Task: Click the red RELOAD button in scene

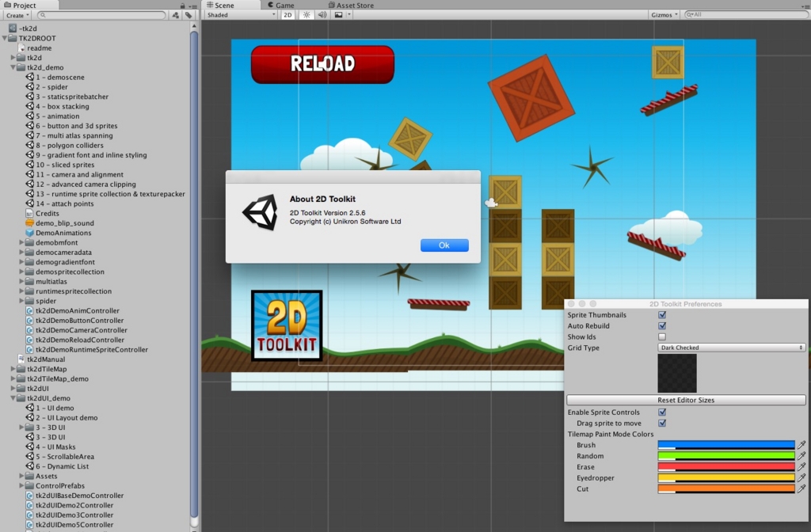Action: click(323, 64)
